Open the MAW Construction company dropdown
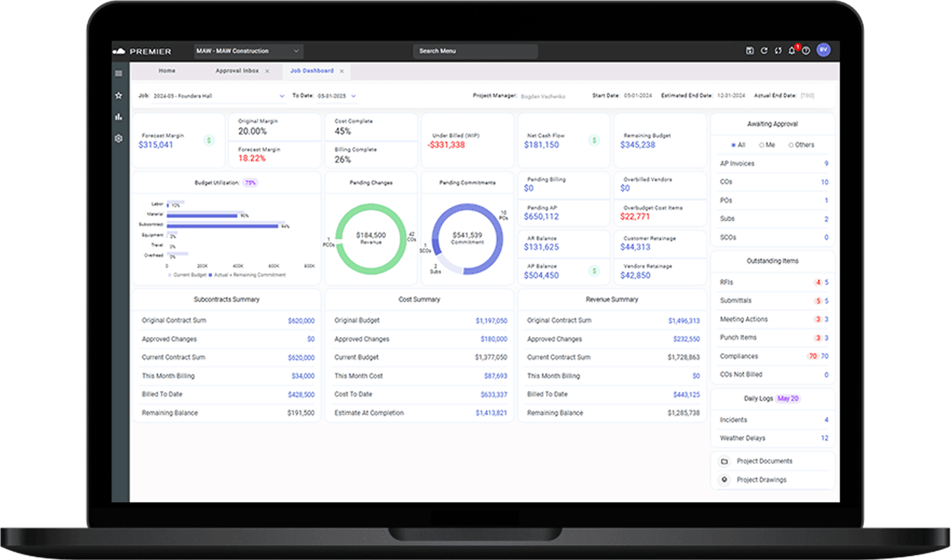 [248, 51]
